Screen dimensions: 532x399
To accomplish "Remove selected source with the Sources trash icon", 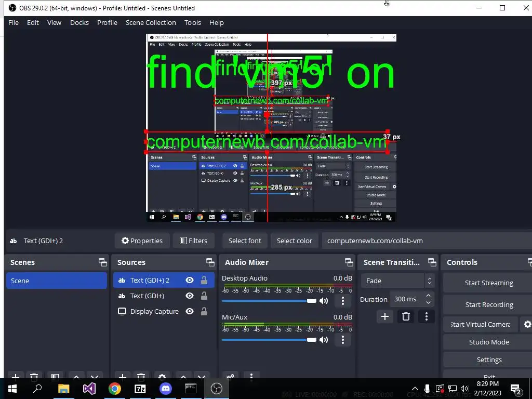I will point(141,377).
